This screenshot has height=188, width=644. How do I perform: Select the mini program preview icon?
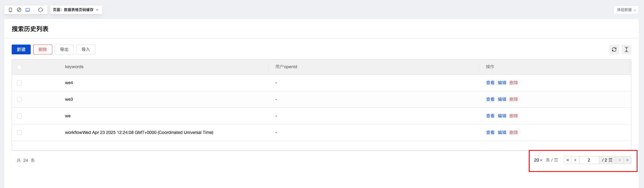point(19,10)
